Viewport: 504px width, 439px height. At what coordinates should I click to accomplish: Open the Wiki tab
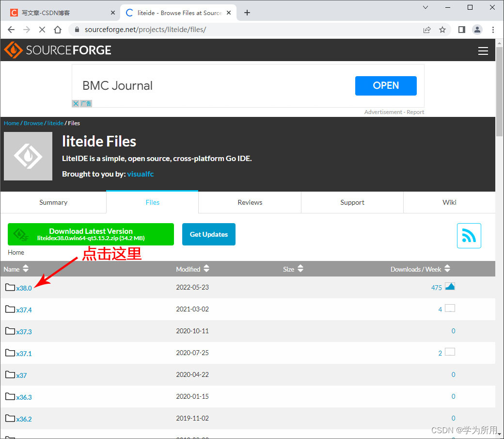click(449, 202)
